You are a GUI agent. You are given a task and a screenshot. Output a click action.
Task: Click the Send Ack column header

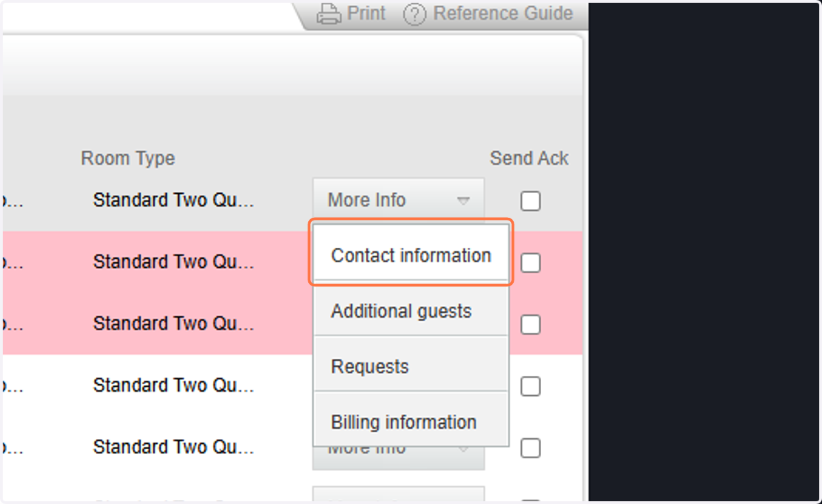click(x=530, y=158)
